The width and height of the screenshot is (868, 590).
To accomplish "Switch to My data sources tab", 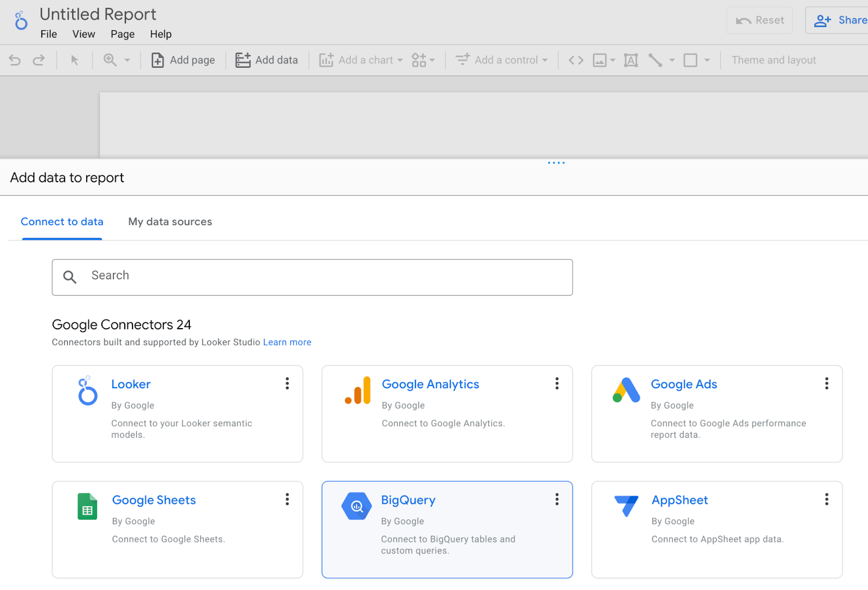I will (170, 222).
